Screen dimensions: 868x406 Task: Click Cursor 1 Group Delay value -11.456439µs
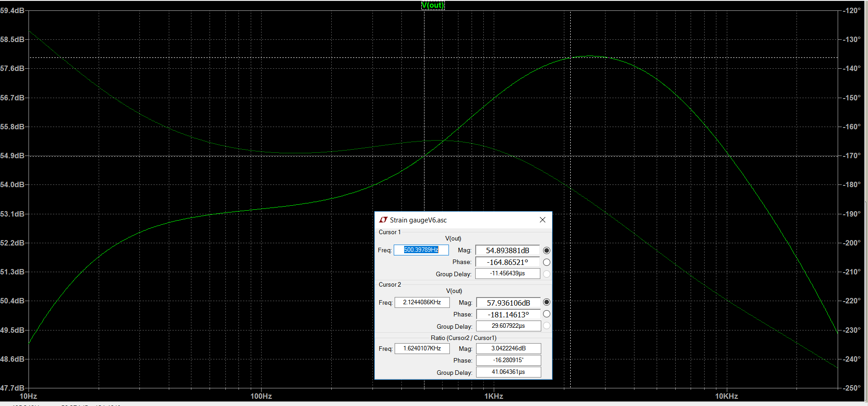[507, 274]
